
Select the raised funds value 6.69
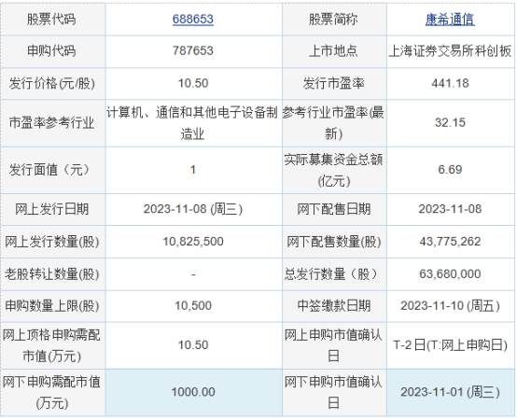[x=450, y=170]
